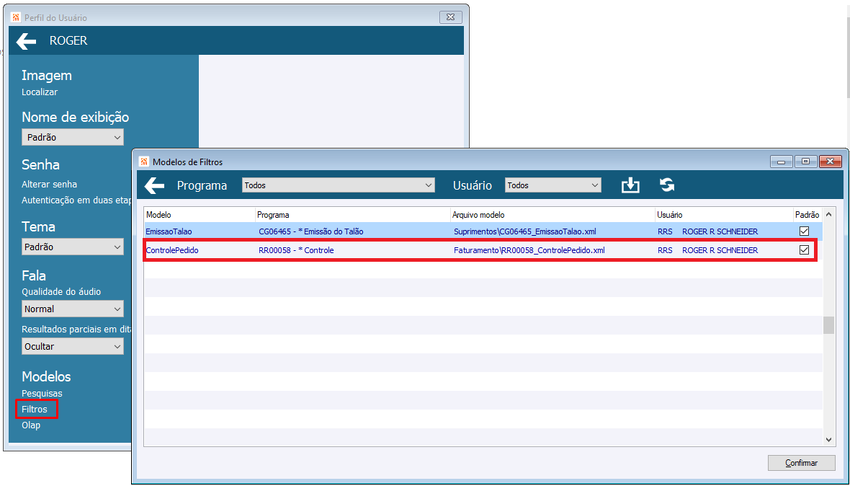Click Alterar senha link

tap(49, 184)
